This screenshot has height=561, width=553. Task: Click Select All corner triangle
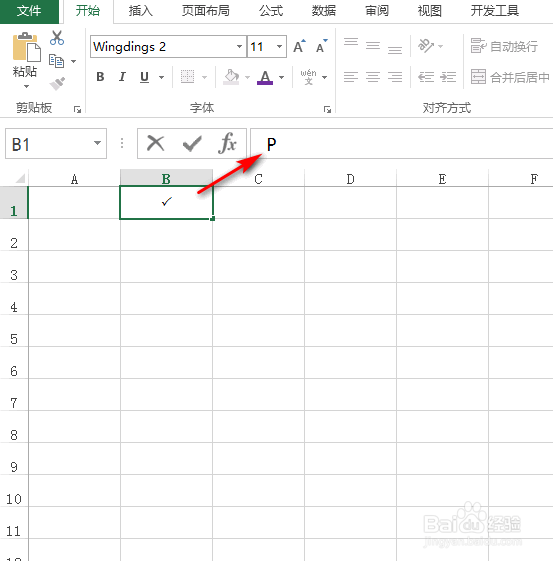tap(20, 178)
